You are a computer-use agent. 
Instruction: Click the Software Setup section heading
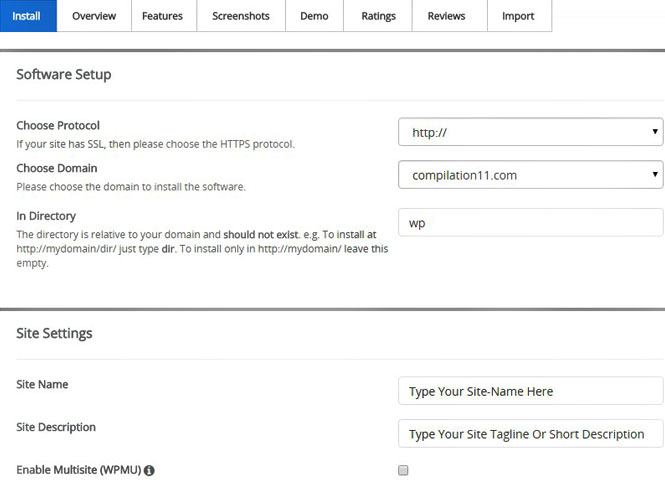point(64,75)
